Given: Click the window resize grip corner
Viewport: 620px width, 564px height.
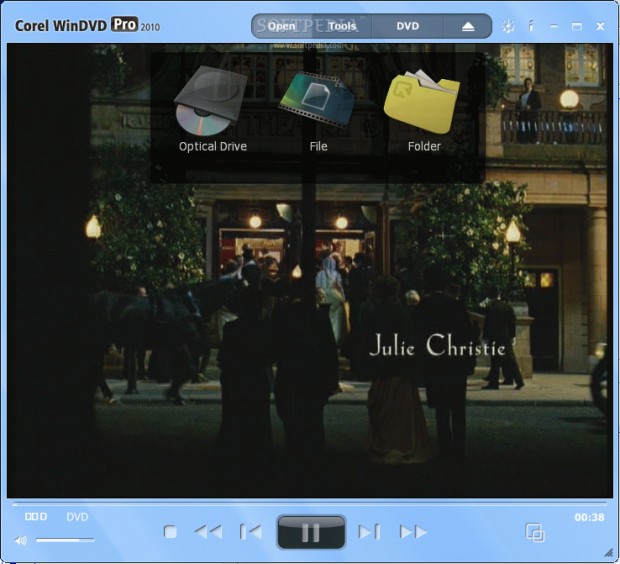Looking at the screenshot, I should pyautogui.click(x=609, y=553).
